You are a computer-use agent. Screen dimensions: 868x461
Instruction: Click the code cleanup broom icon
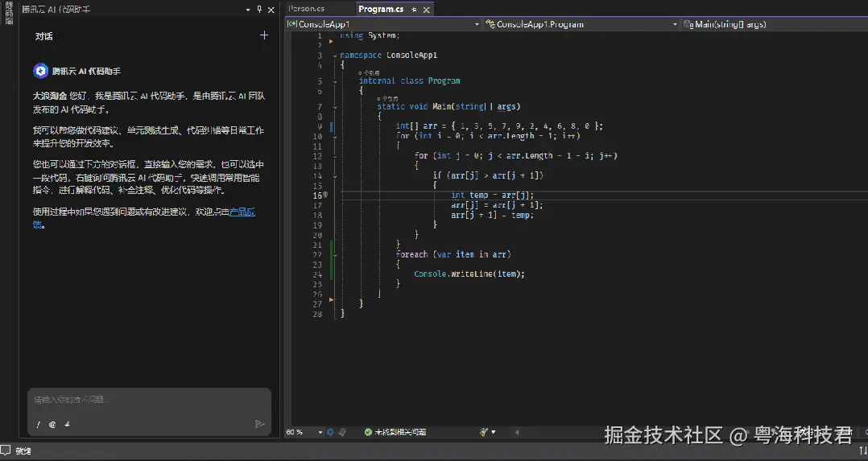[484, 432]
